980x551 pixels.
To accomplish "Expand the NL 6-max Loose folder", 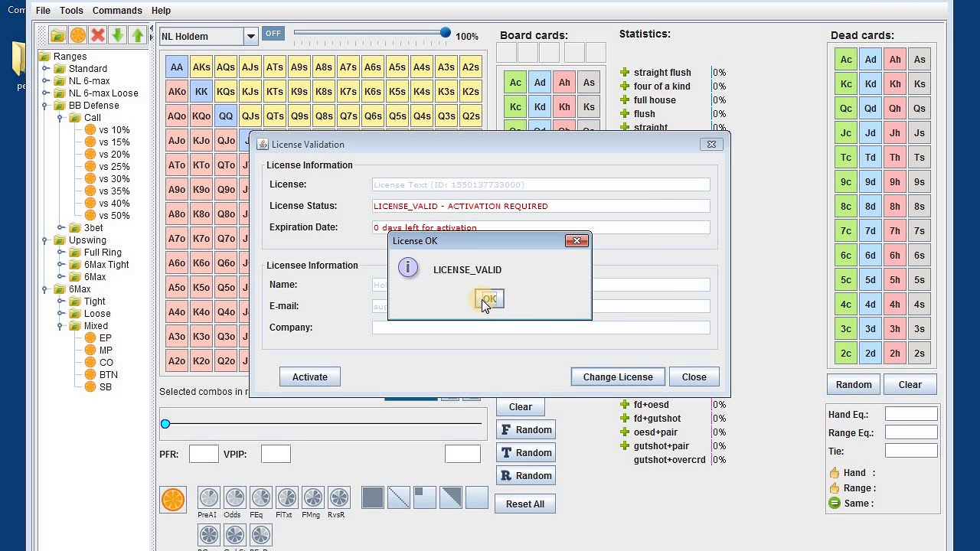I will pyautogui.click(x=45, y=93).
